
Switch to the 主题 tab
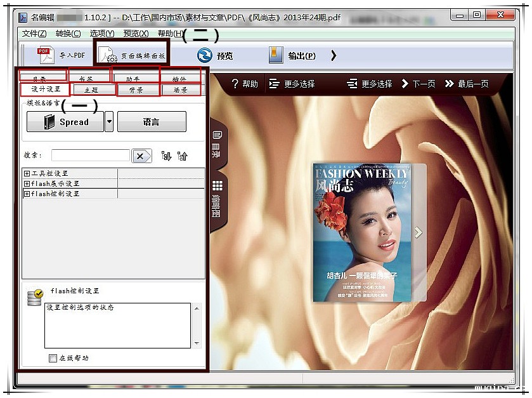tap(91, 90)
